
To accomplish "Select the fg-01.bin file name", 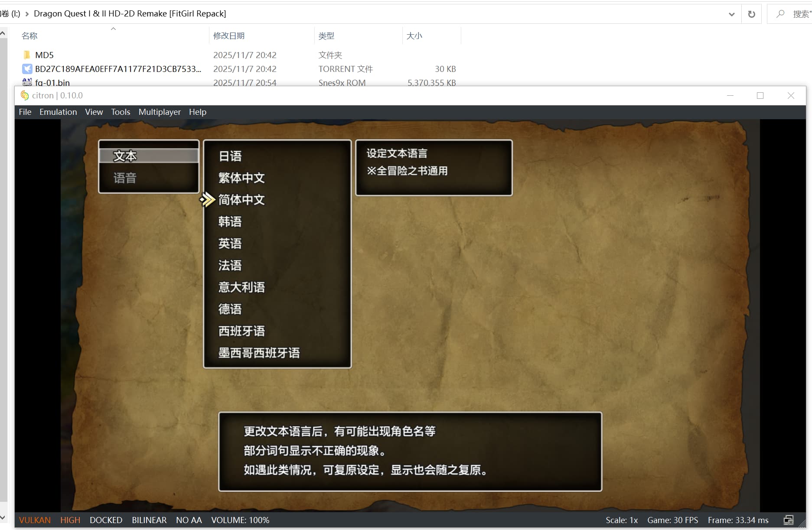I will (x=52, y=82).
